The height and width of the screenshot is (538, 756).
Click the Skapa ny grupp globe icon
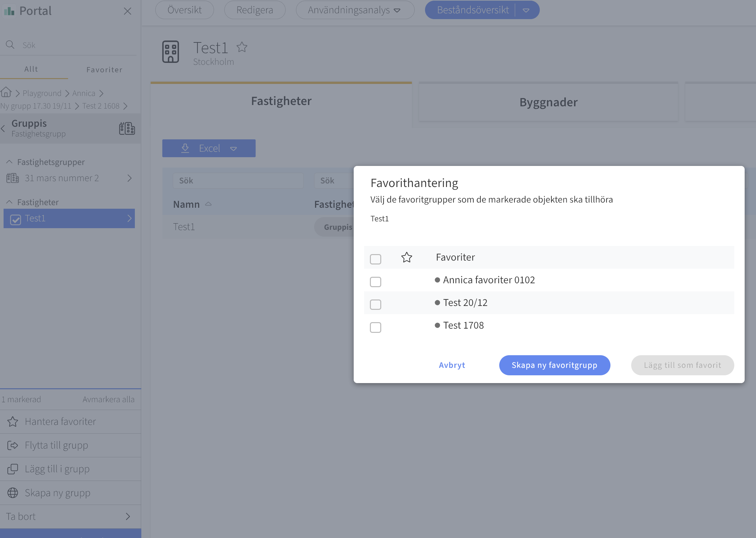pyautogui.click(x=13, y=493)
